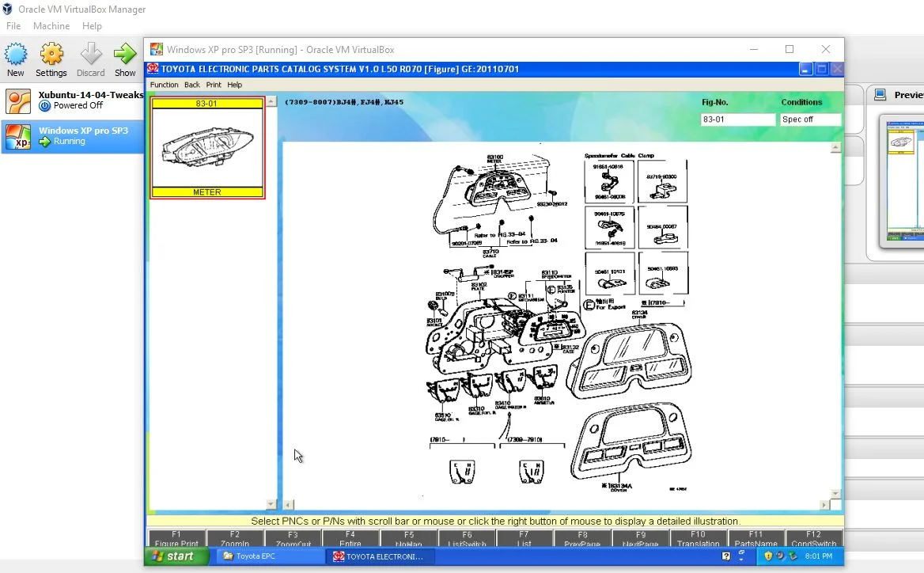Click F6 ListSwitch button
924x573 pixels.
point(467,539)
